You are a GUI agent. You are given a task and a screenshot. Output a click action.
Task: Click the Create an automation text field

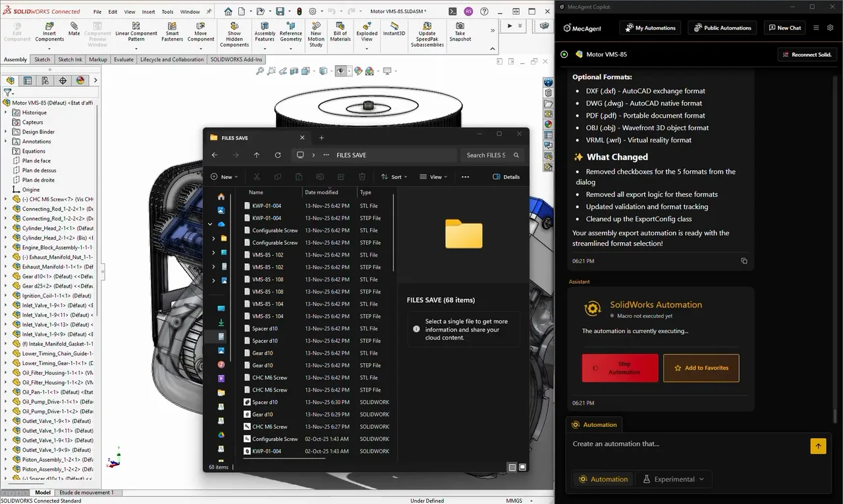pyautogui.click(x=686, y=444)
